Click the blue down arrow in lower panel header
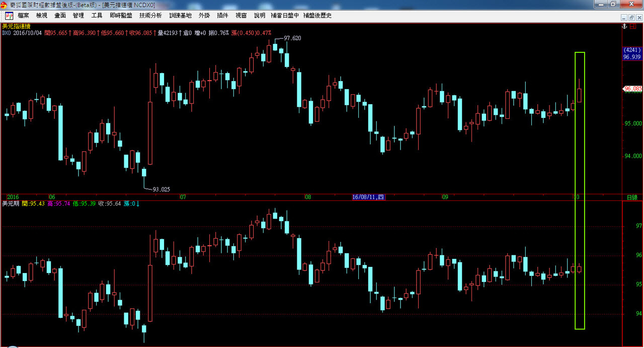This screenshot has width=644, height=348. [138, 203]
